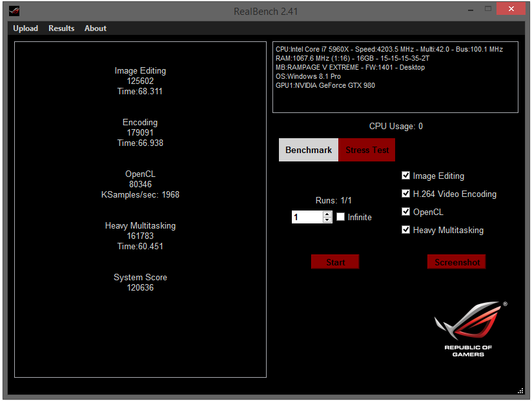Click the 'MB:RAMPAGE V EXTREME' line
The image size is (532, 401).
click(350, 67)
